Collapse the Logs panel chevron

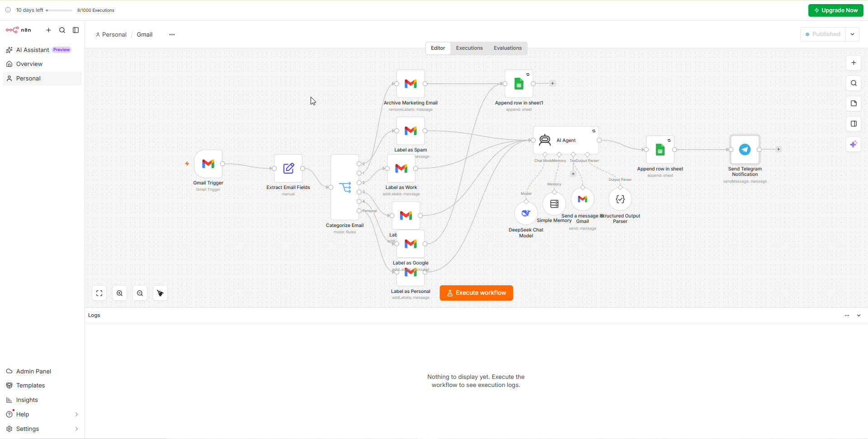859,316
